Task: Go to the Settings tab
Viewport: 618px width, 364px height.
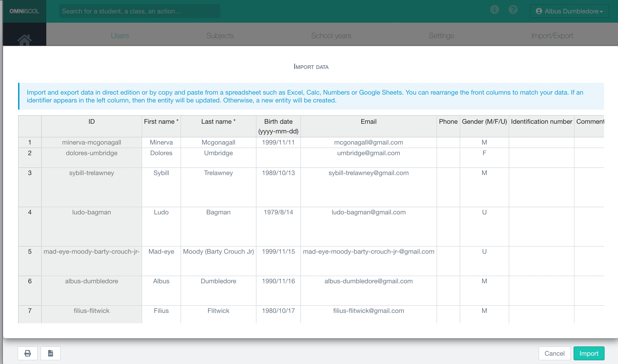Action: click(x=441, y=36)
